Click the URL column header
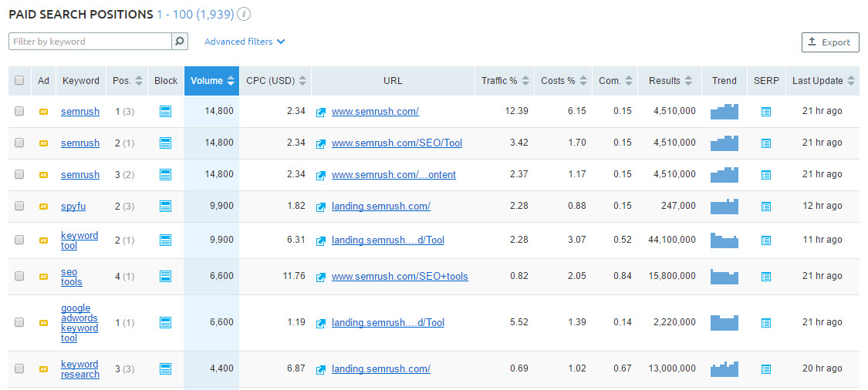The height and width of the screenshot is (390, 868). tap(393, 81)
